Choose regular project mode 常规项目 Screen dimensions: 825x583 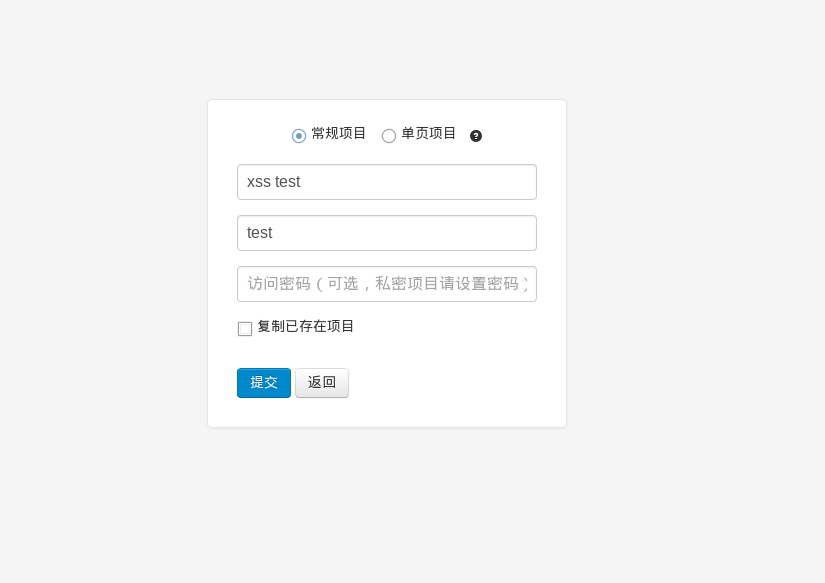[298, 135]
